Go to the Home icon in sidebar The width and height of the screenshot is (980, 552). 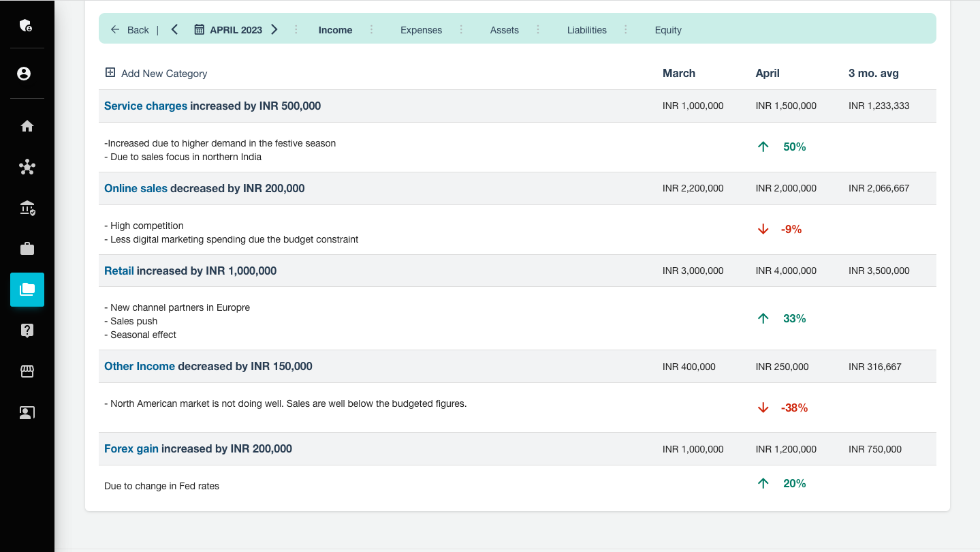[27, 126]
